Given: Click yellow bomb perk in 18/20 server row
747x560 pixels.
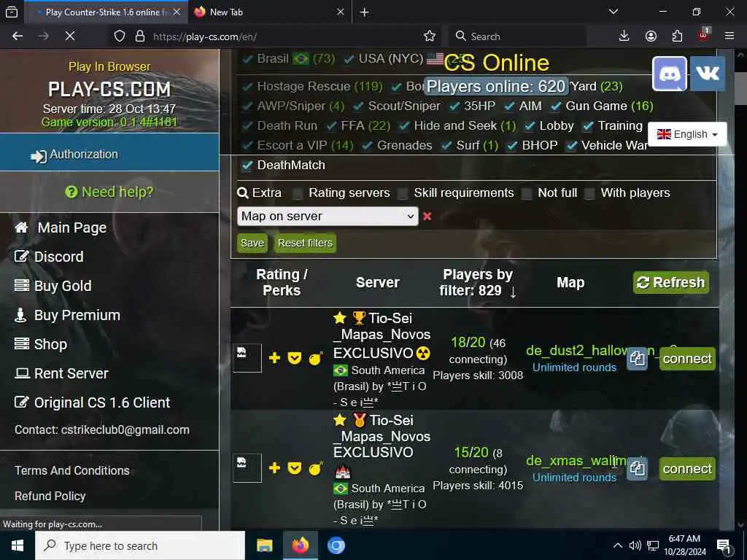Looking at the screenshot, I should coord(315,357).
